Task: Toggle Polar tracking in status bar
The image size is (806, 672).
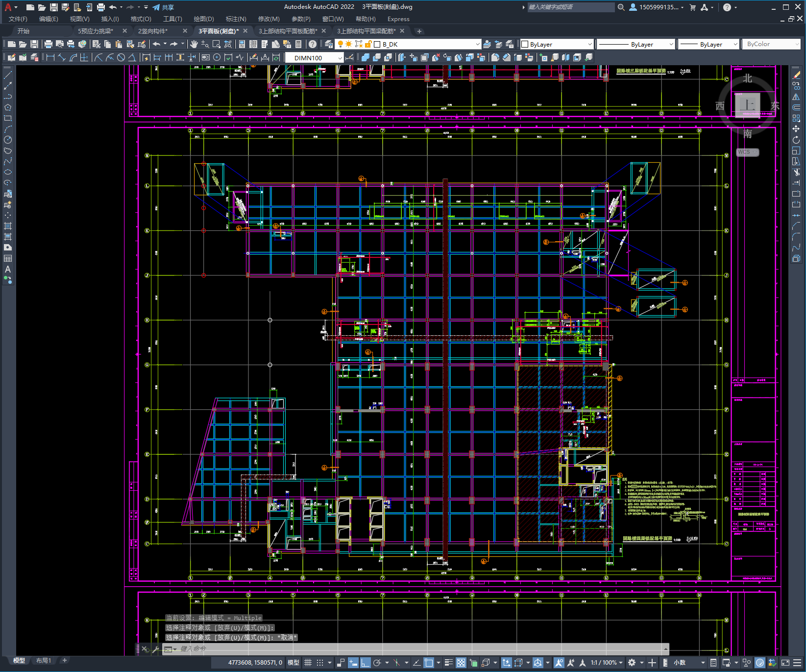Action: coord(377,663)
